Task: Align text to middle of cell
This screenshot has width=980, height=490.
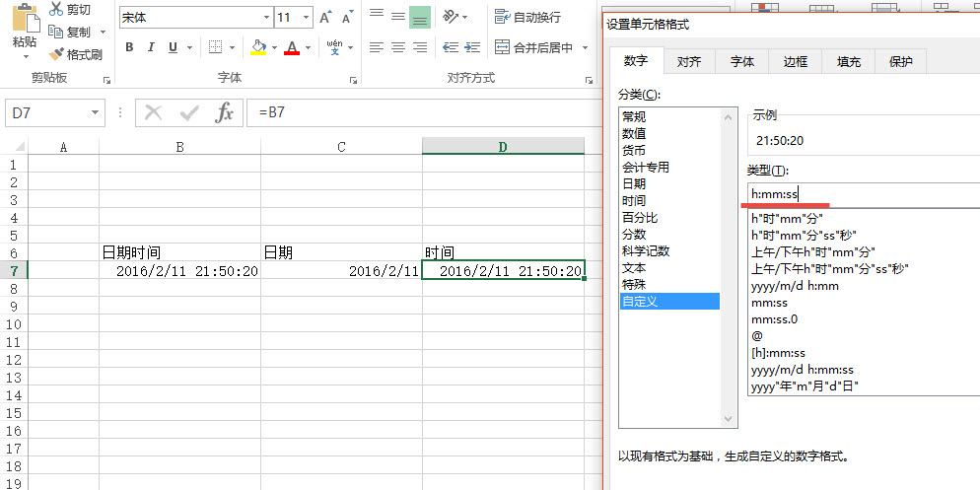Action: pyautogui.click(x=398, y=17)
